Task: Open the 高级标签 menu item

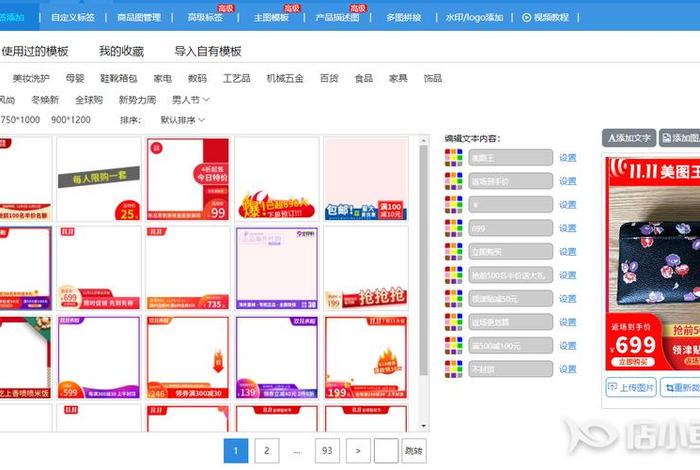Action: (205, 17)
